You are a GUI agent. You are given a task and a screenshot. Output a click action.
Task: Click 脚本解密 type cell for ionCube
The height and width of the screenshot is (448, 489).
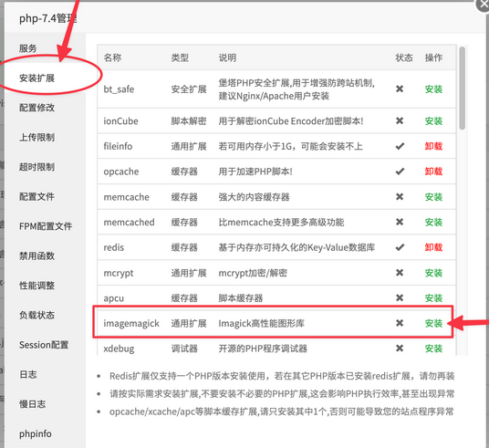click(x=189, y=121)
